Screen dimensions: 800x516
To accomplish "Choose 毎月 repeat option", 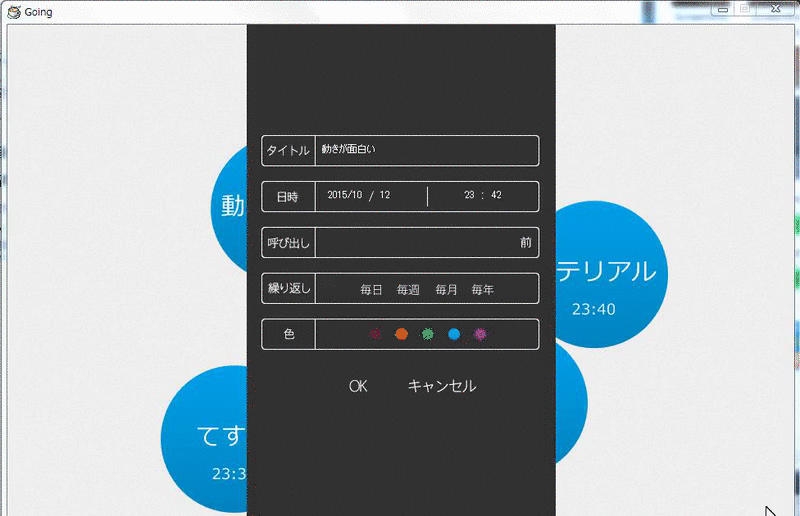I will coord(446,290).
